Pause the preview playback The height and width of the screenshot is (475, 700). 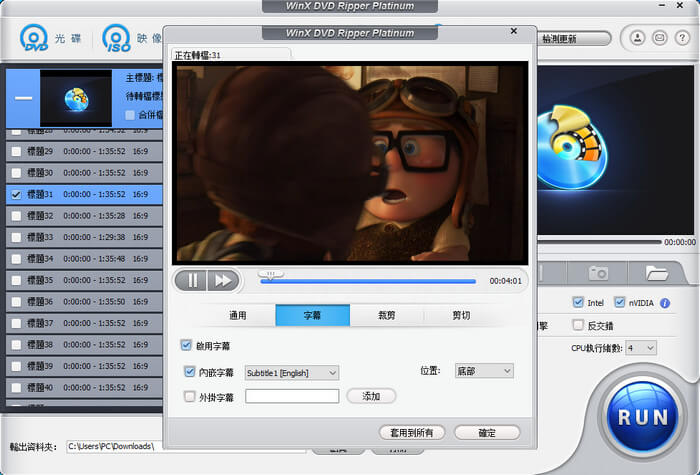192,280
